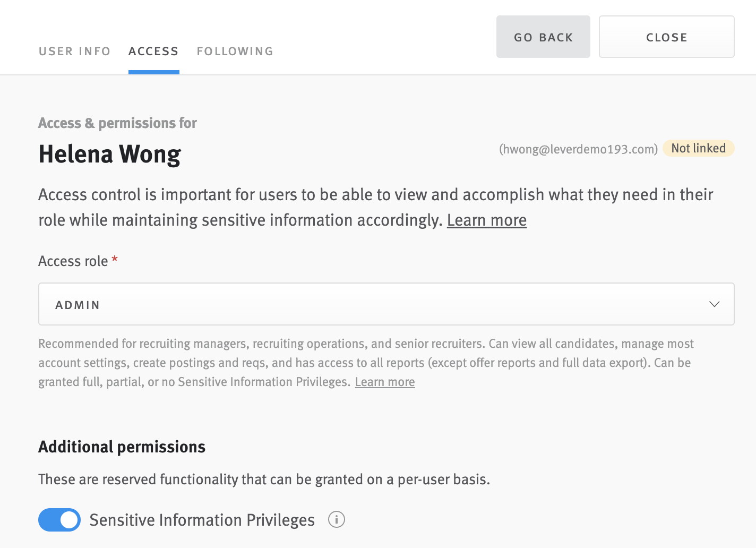Click the Access & permissions for label

click(x=117, y=123)
